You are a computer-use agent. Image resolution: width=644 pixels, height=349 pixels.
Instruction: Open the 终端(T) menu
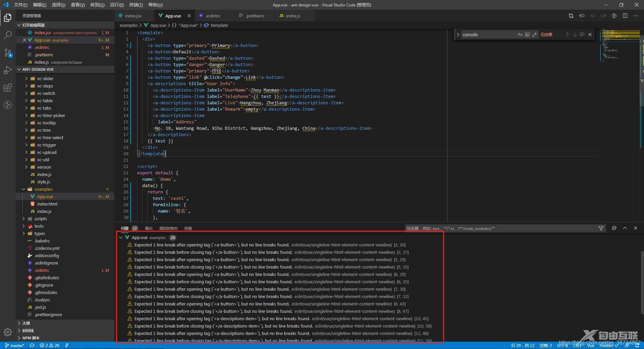136,5
